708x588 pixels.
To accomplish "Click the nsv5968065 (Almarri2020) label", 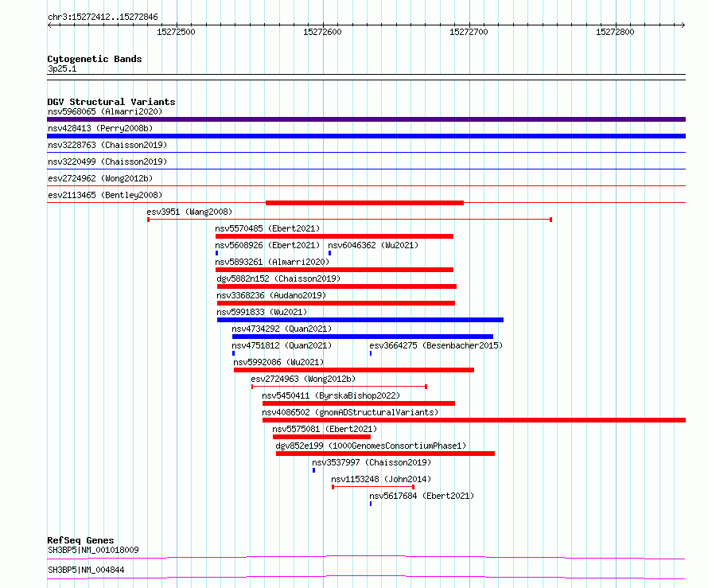I will (x=105, y=111).
